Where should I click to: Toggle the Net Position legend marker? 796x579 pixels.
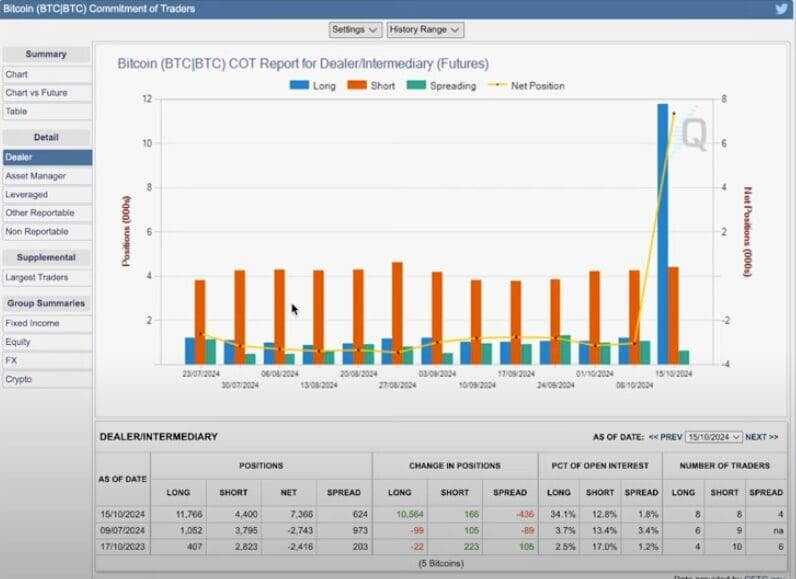tap(497, 85)
